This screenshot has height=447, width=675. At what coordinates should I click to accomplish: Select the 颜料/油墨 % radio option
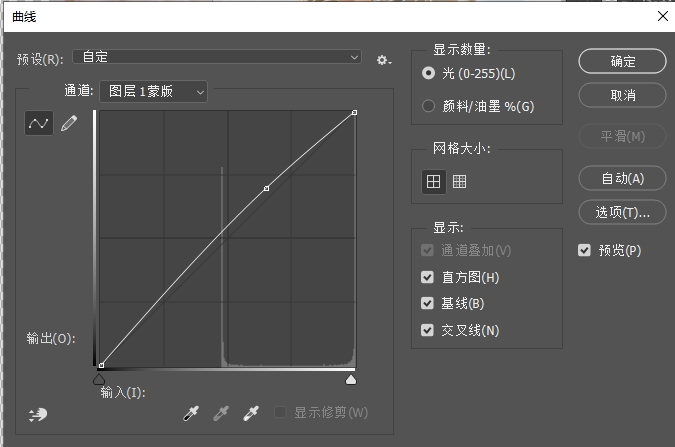click(x=429, y=106)
